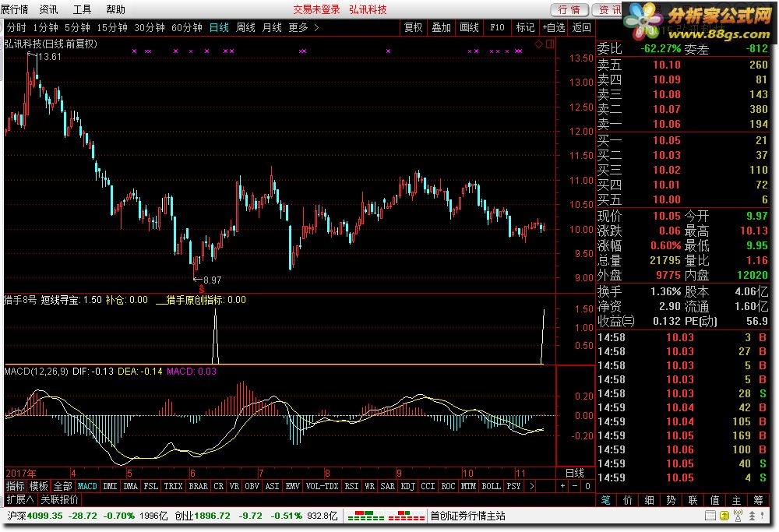This screenshot has height=532, width=779.
Task: Click the square panel icon atop chart
Action: 550,44
